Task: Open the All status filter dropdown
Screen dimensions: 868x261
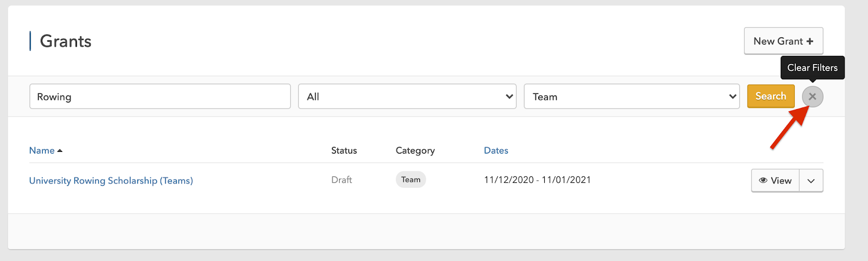Action: click(x=407, y=97)
